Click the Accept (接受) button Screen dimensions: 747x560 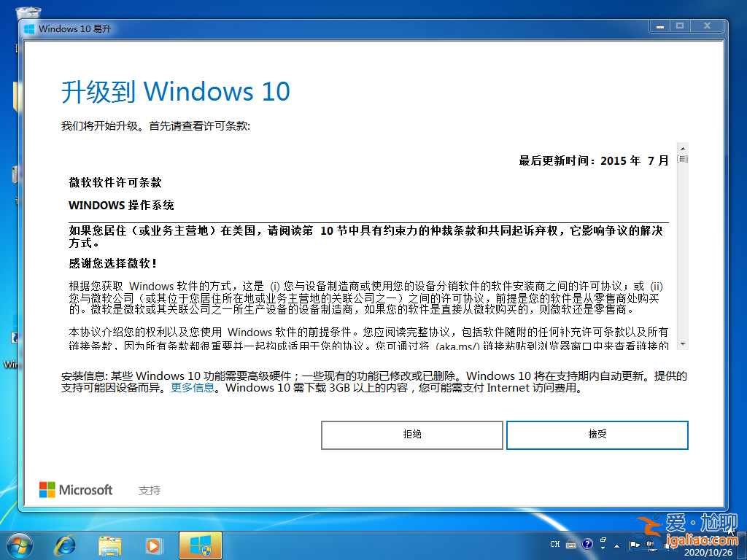(597, 435)
